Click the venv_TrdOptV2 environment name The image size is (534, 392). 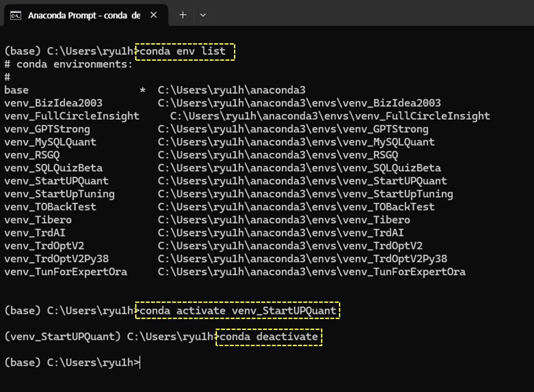coord(44,246)
